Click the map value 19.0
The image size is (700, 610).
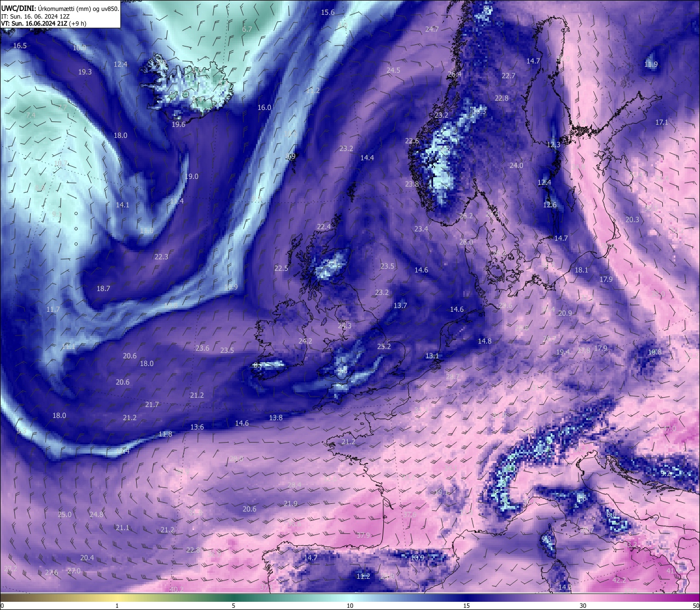pos(191,177)
